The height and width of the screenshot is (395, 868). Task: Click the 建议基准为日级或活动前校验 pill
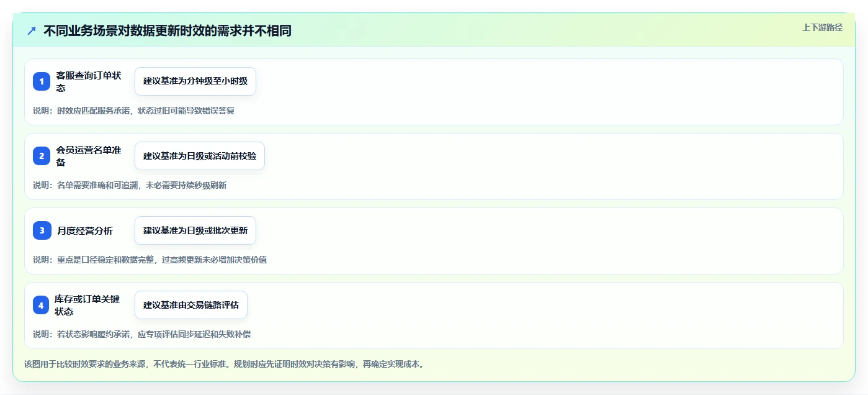click(200, 156)
